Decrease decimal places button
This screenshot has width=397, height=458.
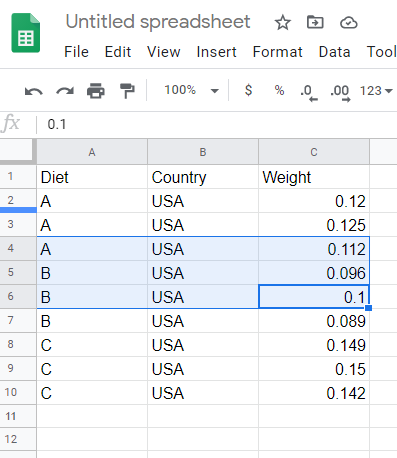point(309,92)
